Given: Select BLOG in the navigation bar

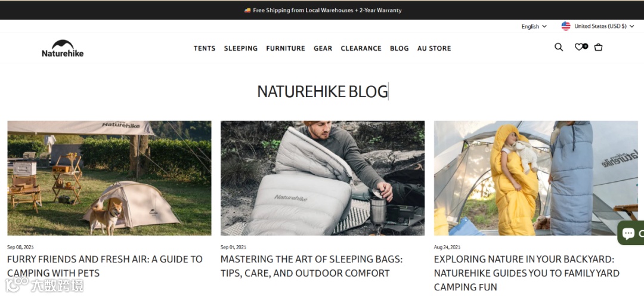Looking at the screenshot, I should coord(399,48).
